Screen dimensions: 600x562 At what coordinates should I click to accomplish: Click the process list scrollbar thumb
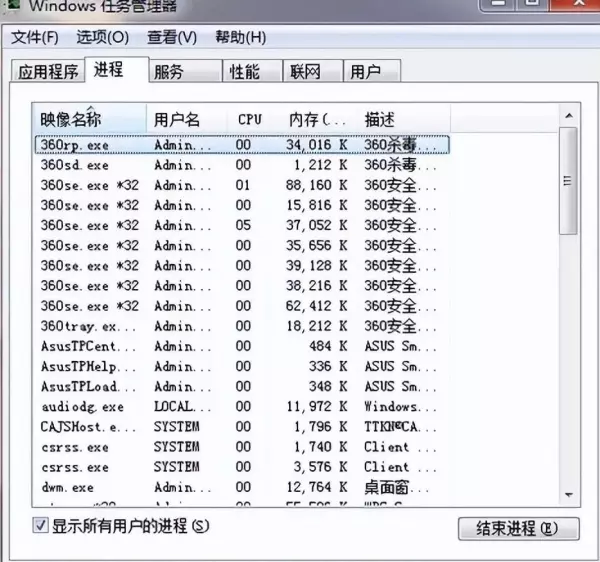pos(568,181)
